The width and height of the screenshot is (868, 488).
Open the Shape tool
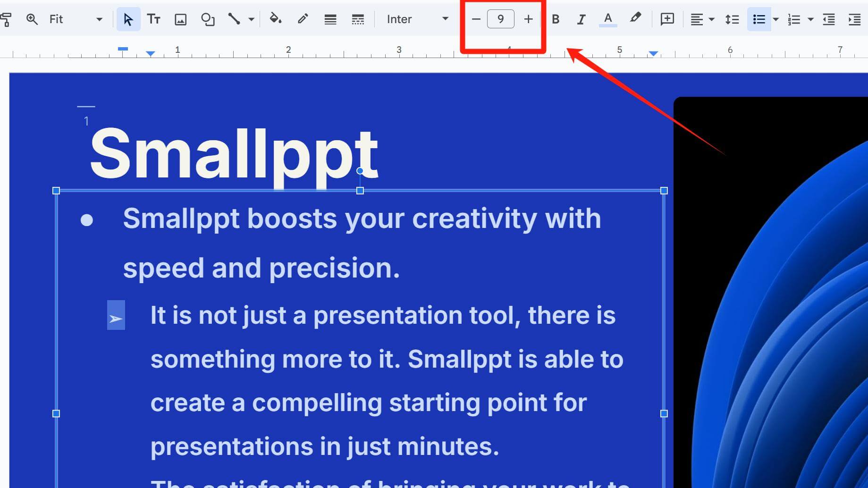(x=208, y=19)
